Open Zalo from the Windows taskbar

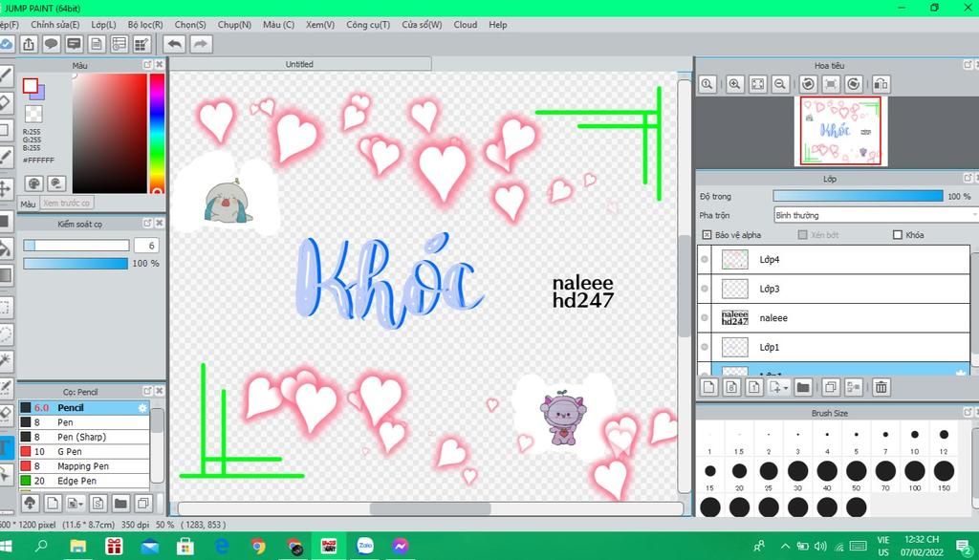pyautogui.click(x=365, y=547)
